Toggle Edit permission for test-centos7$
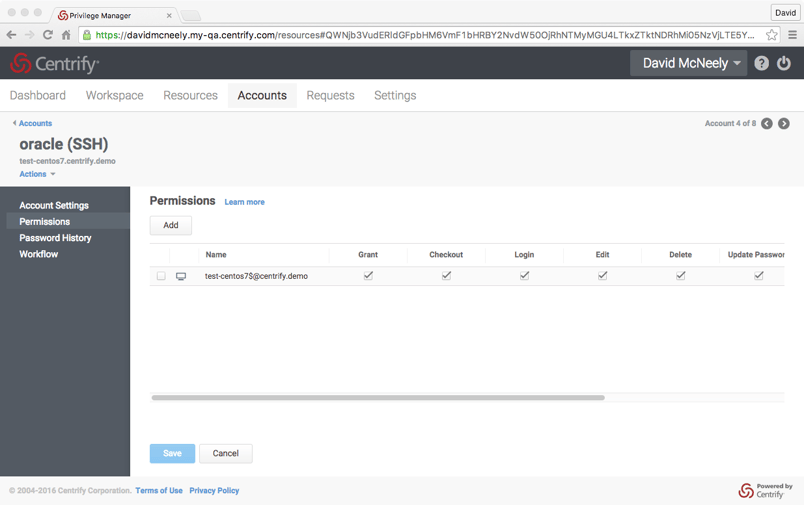The width and height of the screenshot is (804, 505). (x=602, y=276)
